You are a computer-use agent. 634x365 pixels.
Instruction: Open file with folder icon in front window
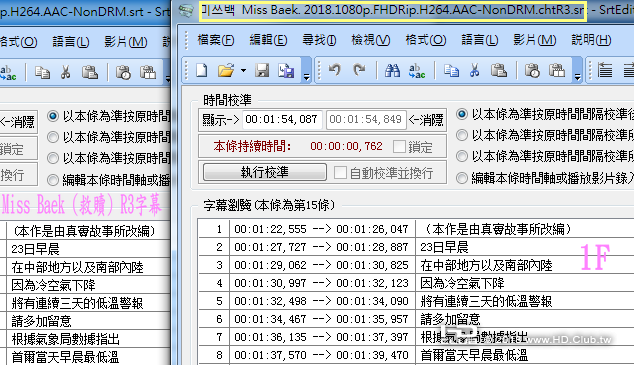(226, 71)
